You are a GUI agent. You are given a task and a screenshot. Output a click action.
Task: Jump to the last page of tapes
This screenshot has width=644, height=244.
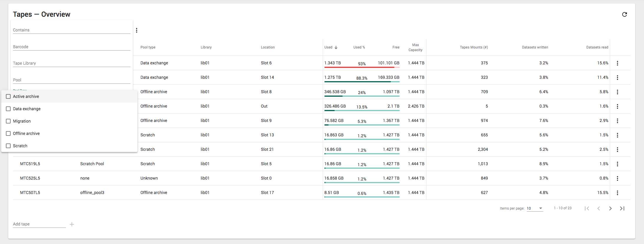622,208
